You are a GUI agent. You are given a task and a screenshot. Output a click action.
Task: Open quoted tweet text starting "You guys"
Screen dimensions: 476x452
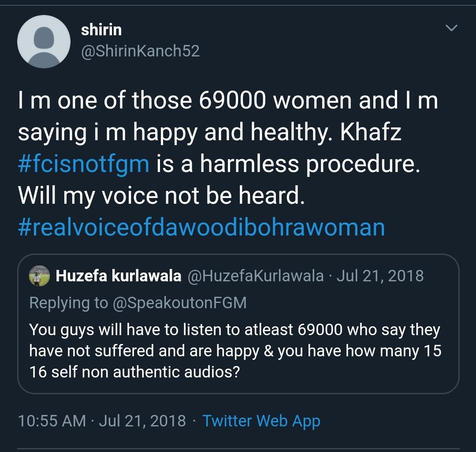click(235, 329)
